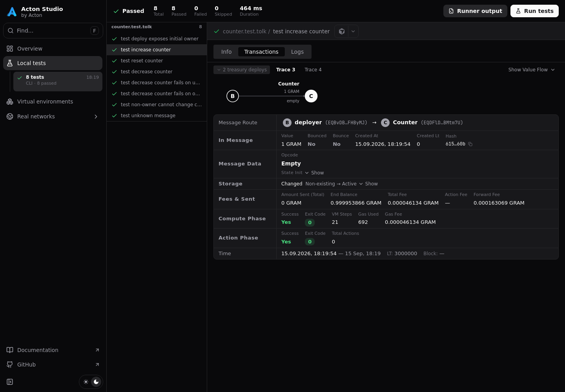This screenshot has height=392, width=565.
Task: Click the Local tests flask icon
Action: [x=10, y=63]
